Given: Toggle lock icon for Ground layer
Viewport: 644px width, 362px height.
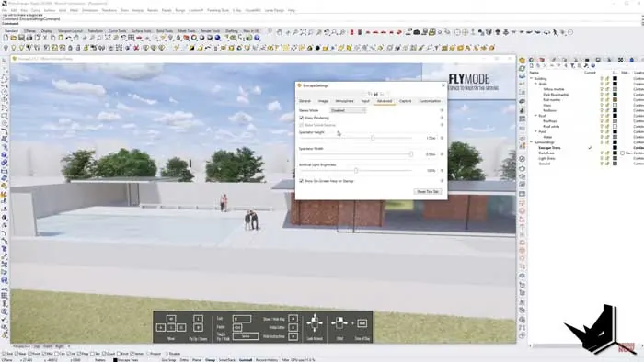Looking at the screenshot, I should 607,164.
